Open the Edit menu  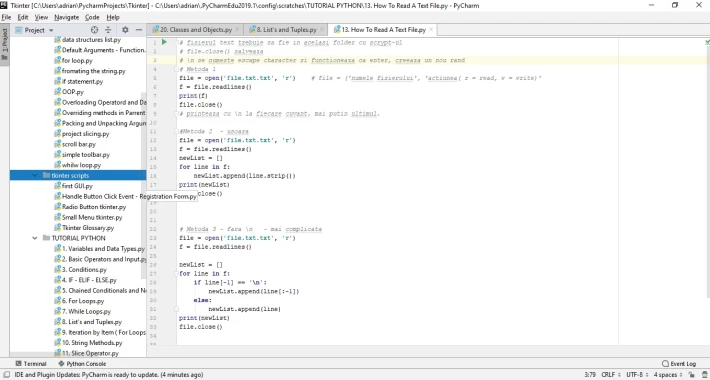23,17
